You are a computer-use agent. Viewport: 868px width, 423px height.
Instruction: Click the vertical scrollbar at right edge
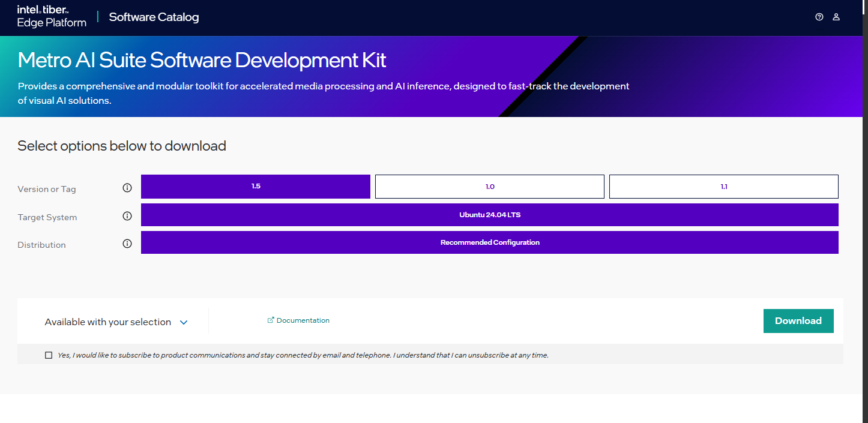(865, 211)
